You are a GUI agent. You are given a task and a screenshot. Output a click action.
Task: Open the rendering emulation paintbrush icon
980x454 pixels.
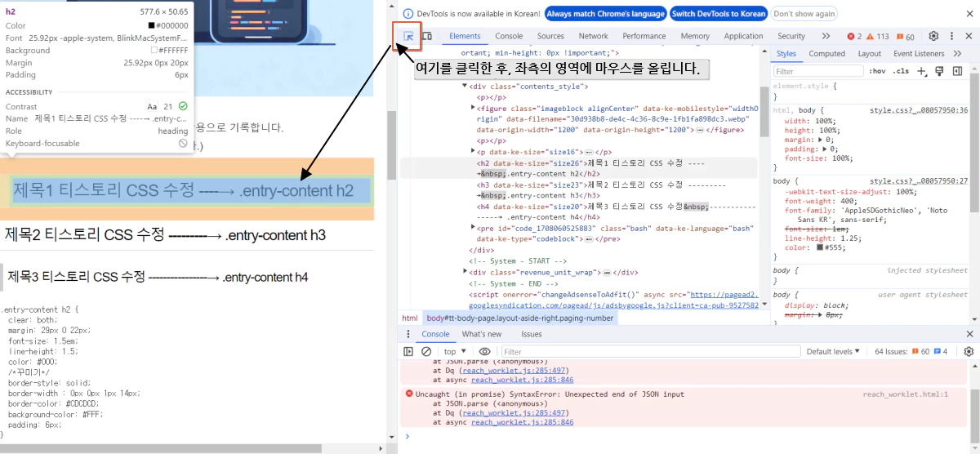click(x=940, y=71)
